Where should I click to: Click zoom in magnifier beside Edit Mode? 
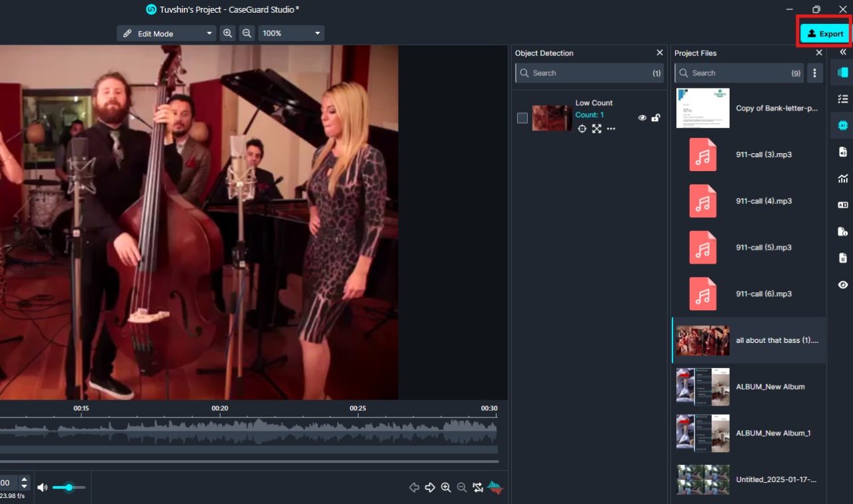pyautogui.click(x=228, y=33)
